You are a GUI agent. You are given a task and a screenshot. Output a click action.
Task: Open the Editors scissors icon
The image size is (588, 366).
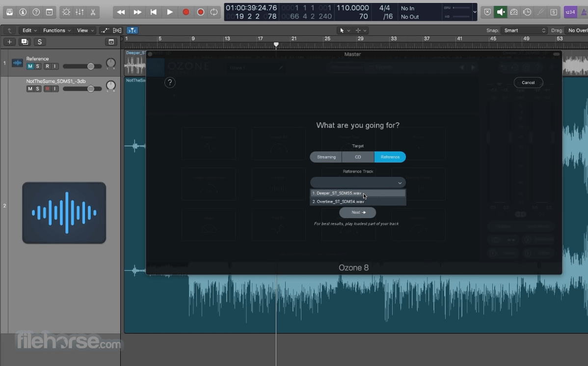coord(93,12)
